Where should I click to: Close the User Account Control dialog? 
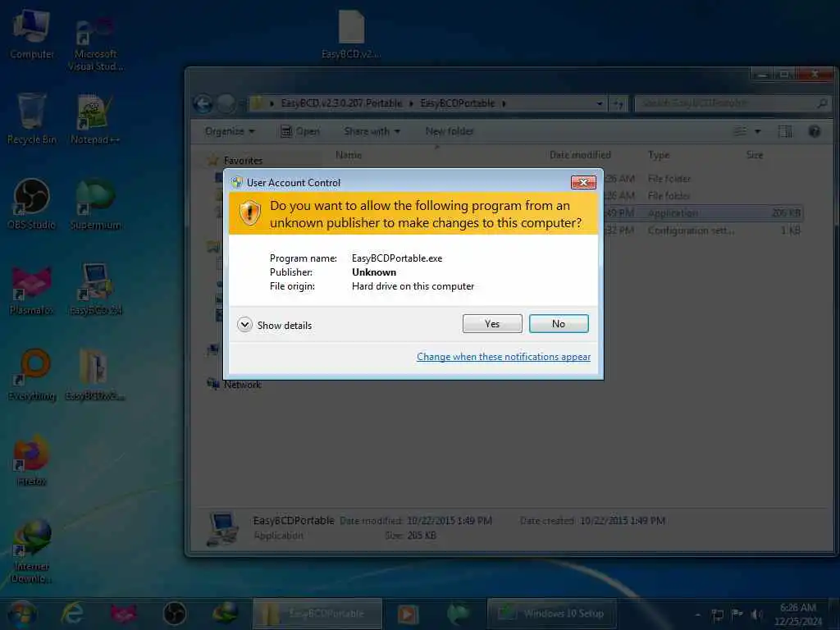pos(583,183)
